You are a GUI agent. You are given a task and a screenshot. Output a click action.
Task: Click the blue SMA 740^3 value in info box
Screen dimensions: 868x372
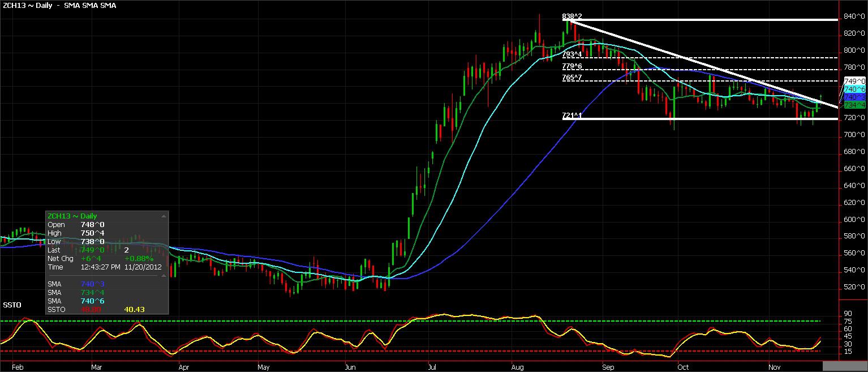point(92,284)
